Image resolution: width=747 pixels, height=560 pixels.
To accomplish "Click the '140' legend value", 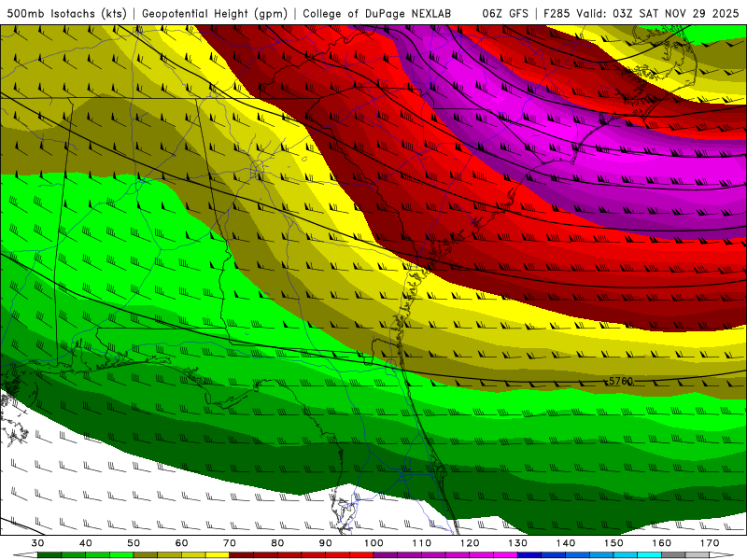I will (566, 543).
